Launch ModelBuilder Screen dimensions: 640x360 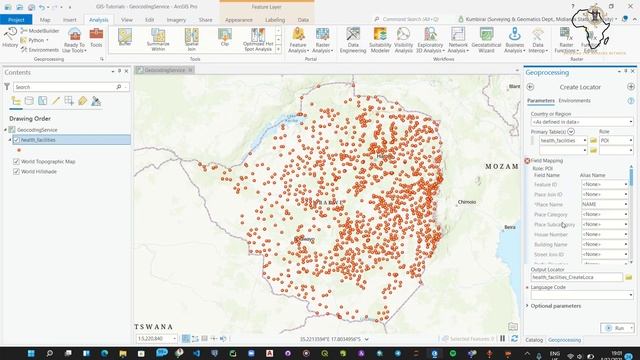point(40,31)
